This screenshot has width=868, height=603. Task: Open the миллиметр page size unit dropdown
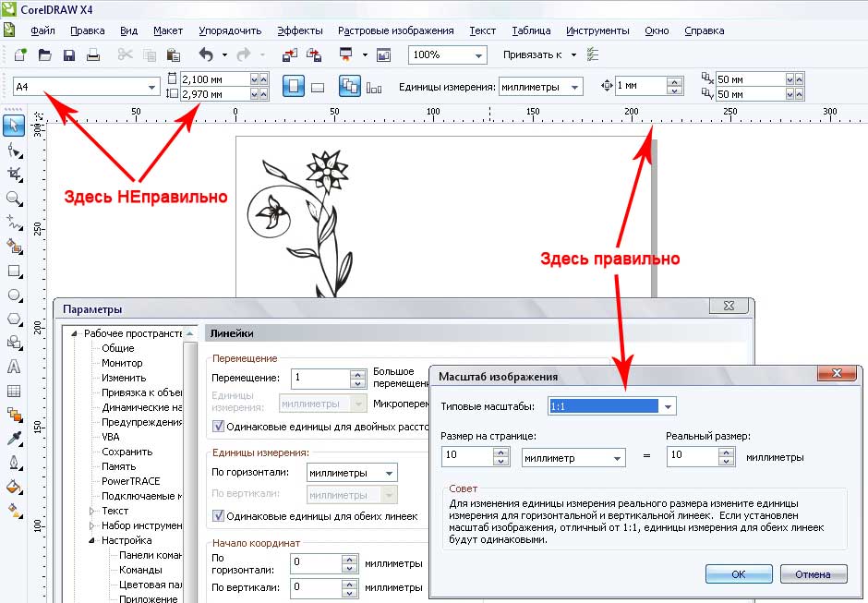617,458
